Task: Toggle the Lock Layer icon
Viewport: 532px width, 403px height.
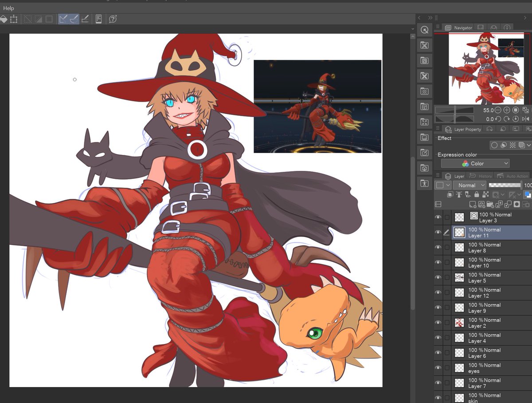Action: click(477, 195)
